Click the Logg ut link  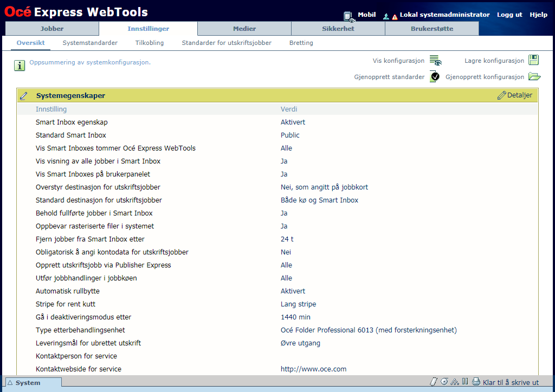point(509,15)
